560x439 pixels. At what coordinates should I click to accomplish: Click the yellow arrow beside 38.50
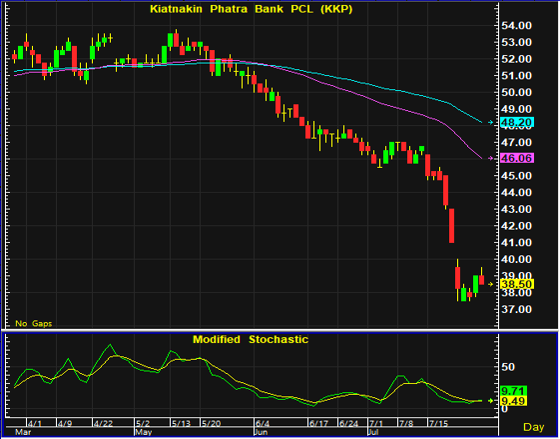[x=490, y=284]
